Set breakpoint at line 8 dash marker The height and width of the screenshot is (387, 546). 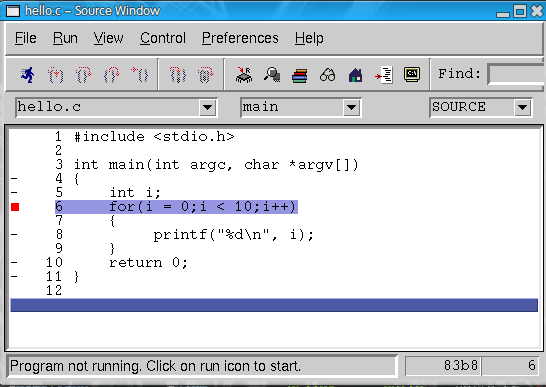(x=14, y=234)
